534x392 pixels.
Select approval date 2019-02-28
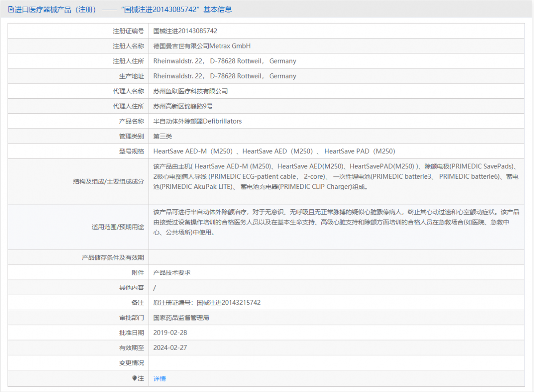click(170, 332)
